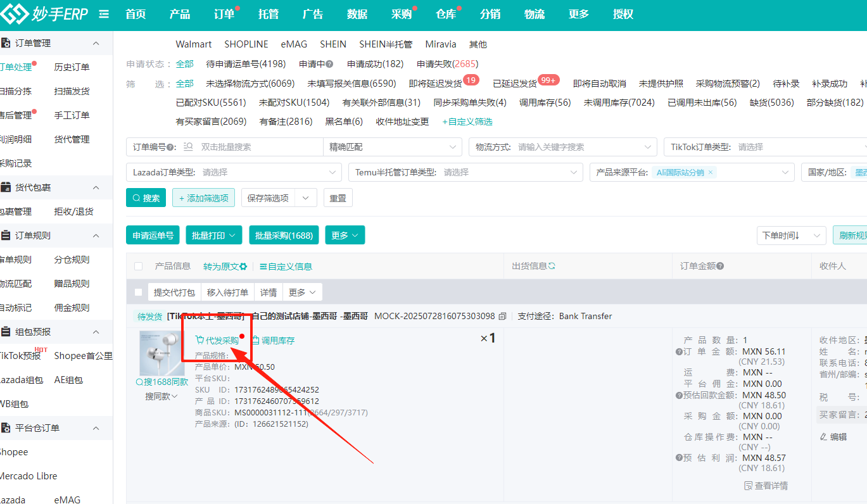Copy order number MOCK-2025072816075303098 with copy icon
867x504 pixels.
click(502, 316)
